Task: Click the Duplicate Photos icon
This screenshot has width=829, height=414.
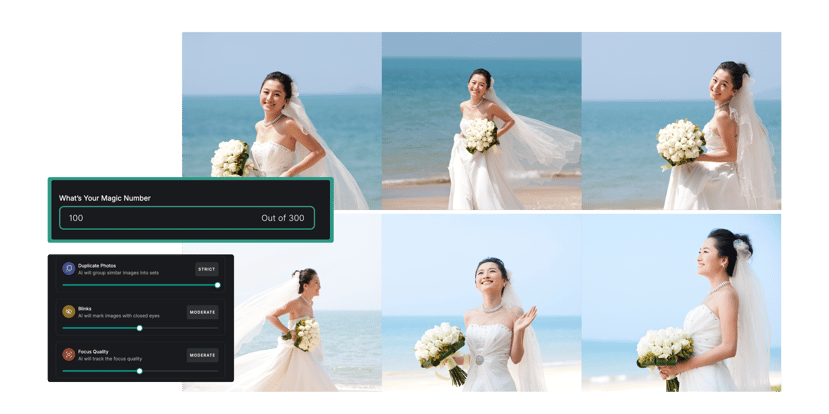Action: [x=69, y=269]
